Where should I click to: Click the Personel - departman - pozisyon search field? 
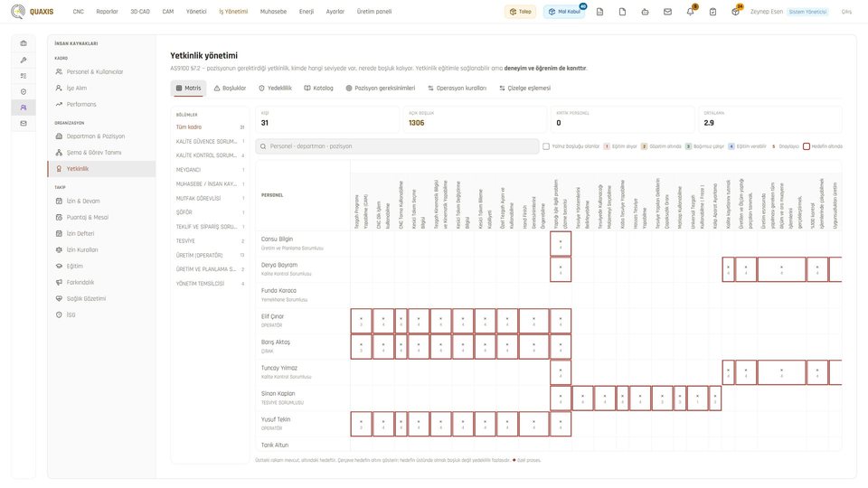coord(397,146)
